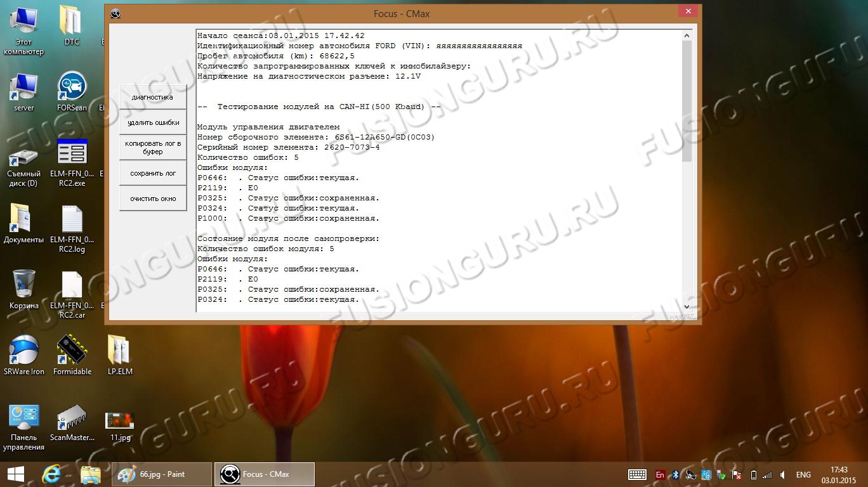
Task: Select the SRWare Iron browser icon
Action: click(23, 355)
